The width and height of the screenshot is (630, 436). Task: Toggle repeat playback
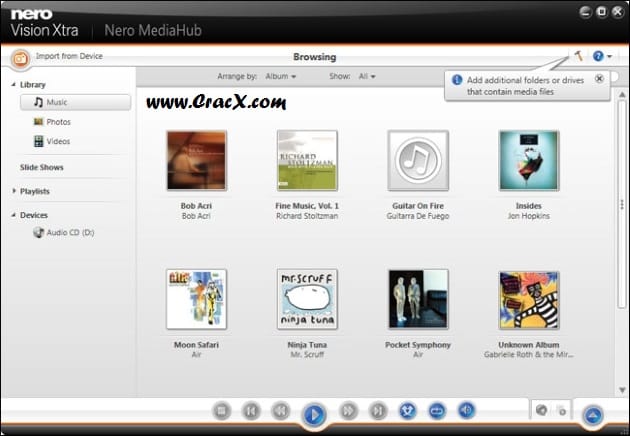click(437, 411)
